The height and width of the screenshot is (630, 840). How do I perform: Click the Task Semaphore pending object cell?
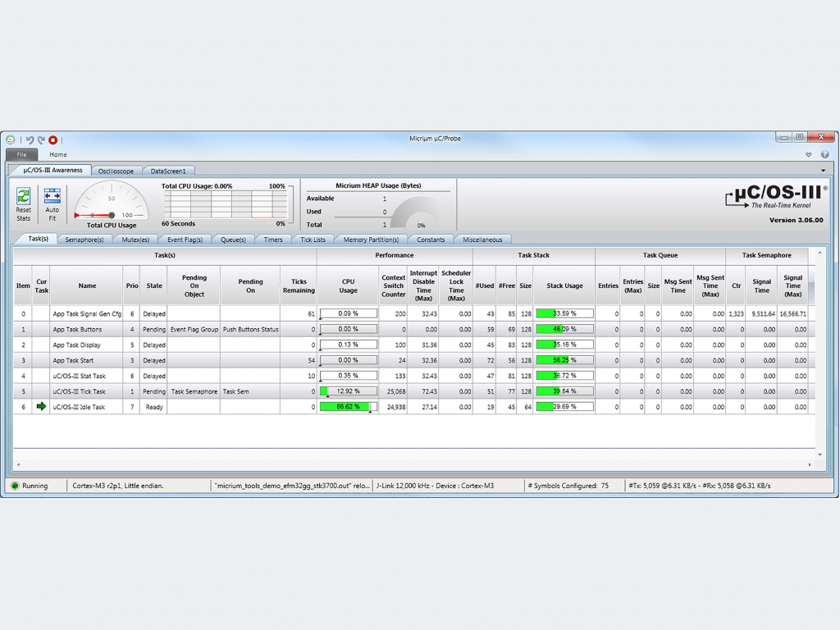pos(194,391)
